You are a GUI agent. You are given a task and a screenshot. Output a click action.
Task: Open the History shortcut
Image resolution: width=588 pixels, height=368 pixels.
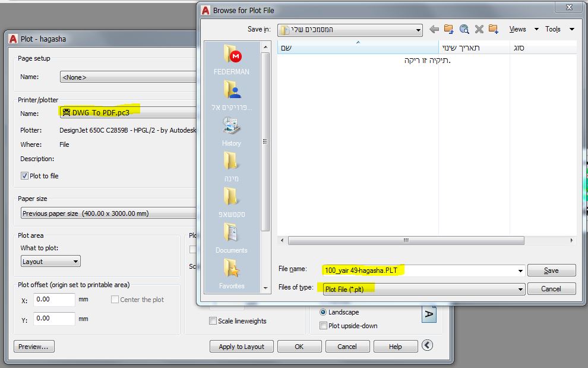click(x=232, y=131)
